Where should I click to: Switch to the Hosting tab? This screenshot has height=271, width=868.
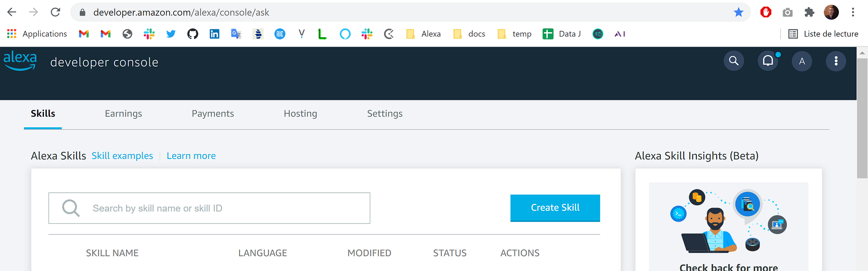click(300, 114)
